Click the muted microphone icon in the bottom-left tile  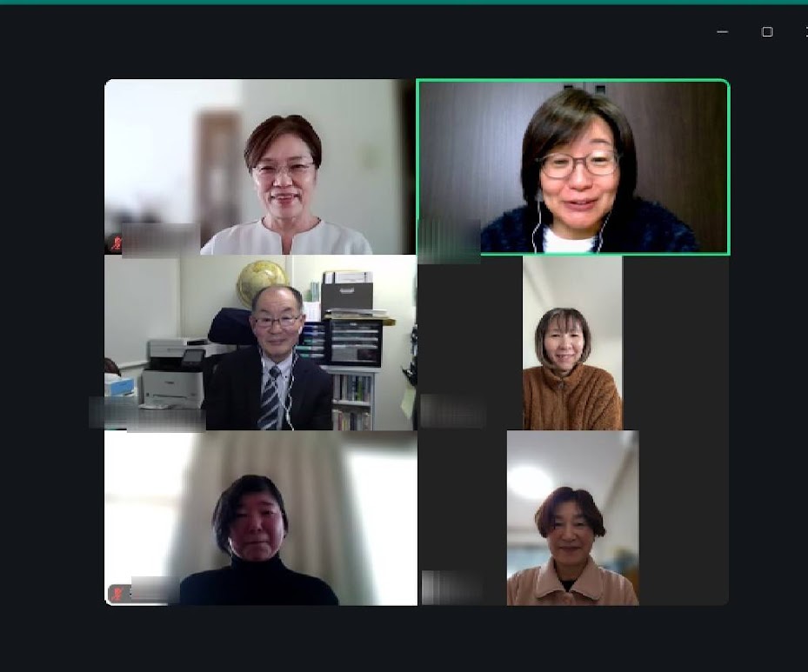click(x=117, y=594)
